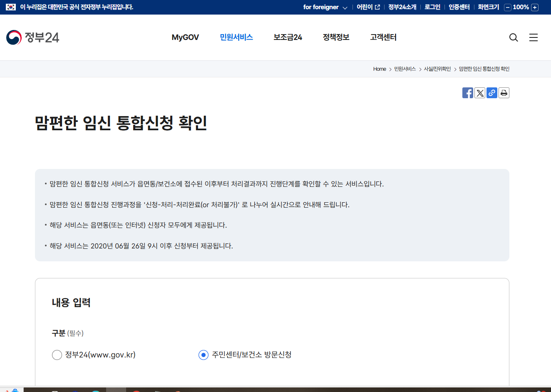Select the 정부24(www.gov.kr) radio button
The width and height of the screenshot is (551, 392).
pyautogui.click(x=57, y=355)
